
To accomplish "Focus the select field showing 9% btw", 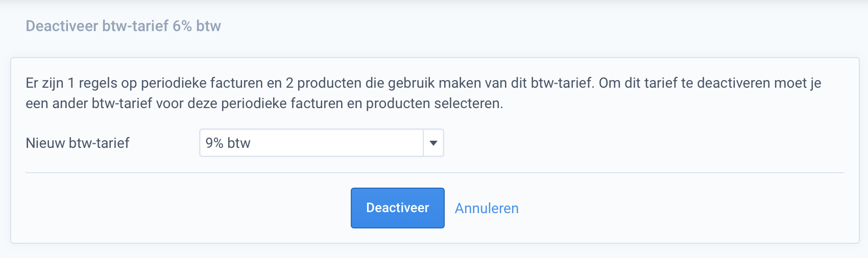I will [311, 143].
